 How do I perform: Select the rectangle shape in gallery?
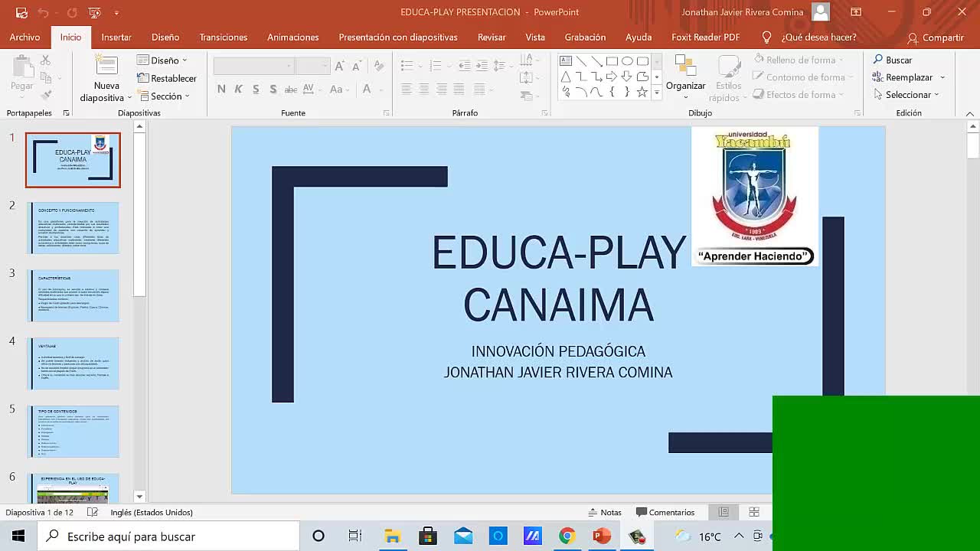pyautogui.click(x=612, y=61)
